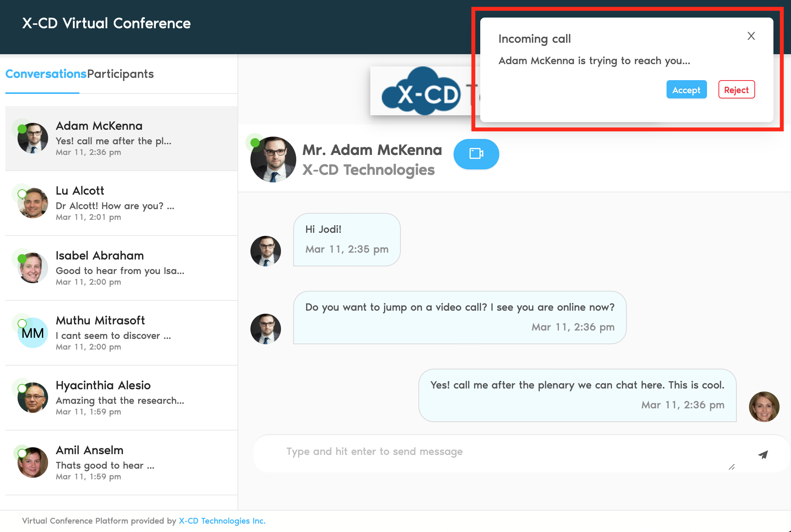Click the textarea resize handle
791x532 pixels.
(x=731, y=467)
